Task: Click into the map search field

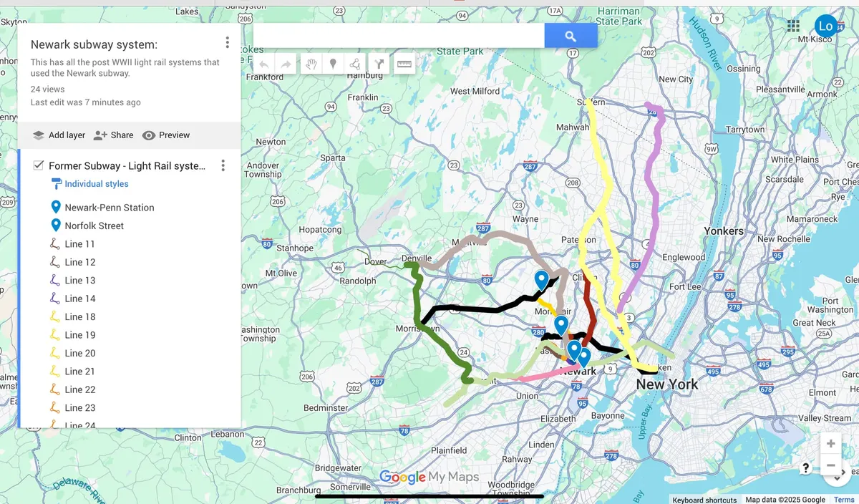Action: [399, 36]
